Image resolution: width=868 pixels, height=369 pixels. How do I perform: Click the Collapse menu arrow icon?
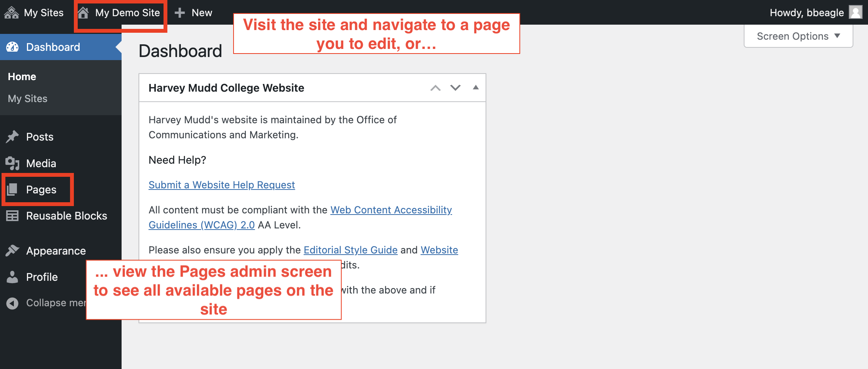12,303
